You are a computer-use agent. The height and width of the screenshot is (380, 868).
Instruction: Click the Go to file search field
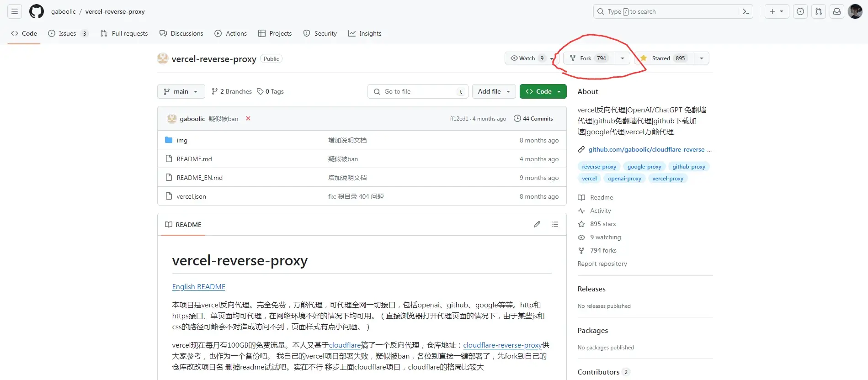tap(418, 91)
